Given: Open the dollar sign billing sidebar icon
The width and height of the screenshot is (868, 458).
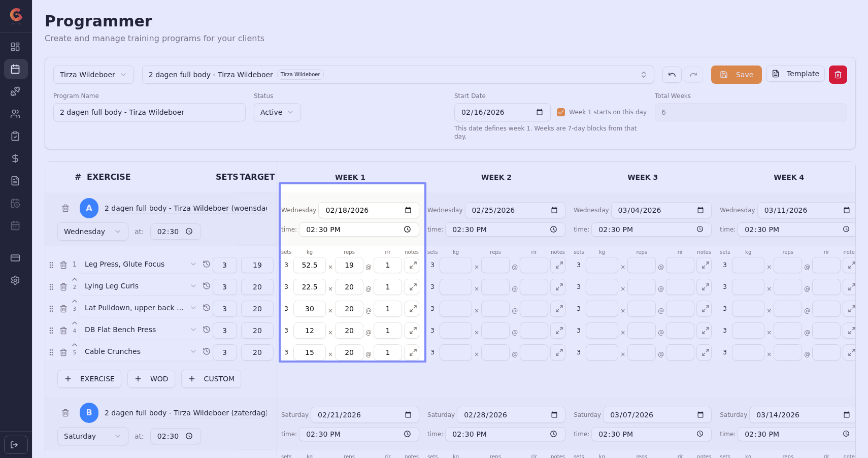Looking at the screenshot, I should (x=15, y=158).
